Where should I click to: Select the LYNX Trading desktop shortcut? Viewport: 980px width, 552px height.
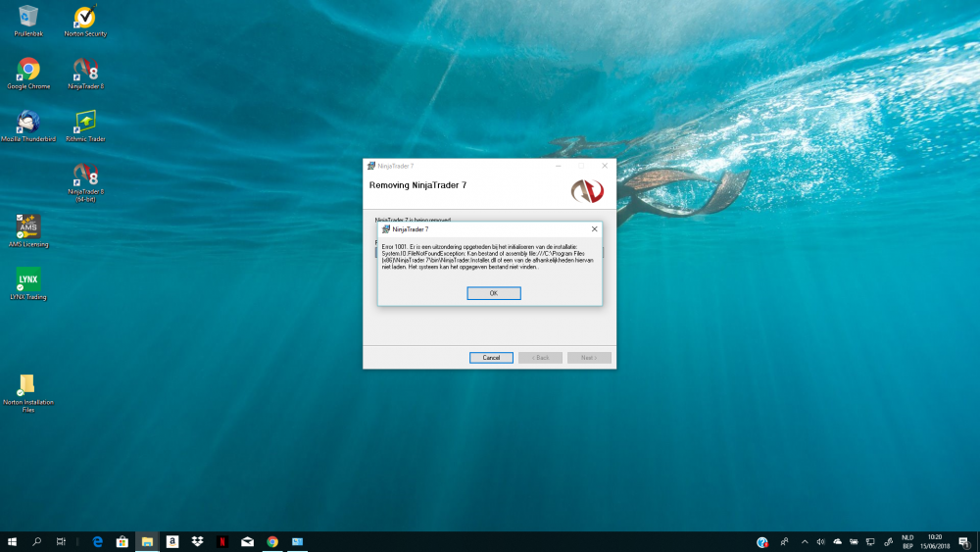pos(28,279)
